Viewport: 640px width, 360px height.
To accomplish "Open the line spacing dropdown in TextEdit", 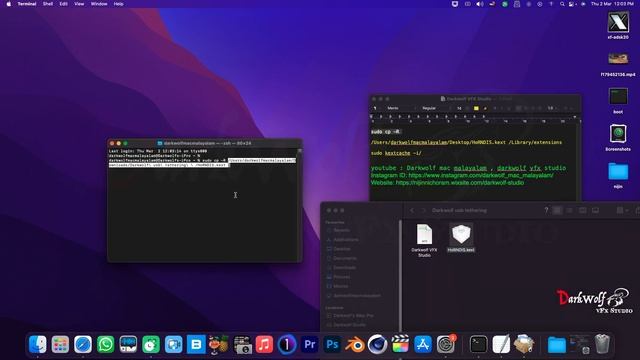I will coord(552,108).
